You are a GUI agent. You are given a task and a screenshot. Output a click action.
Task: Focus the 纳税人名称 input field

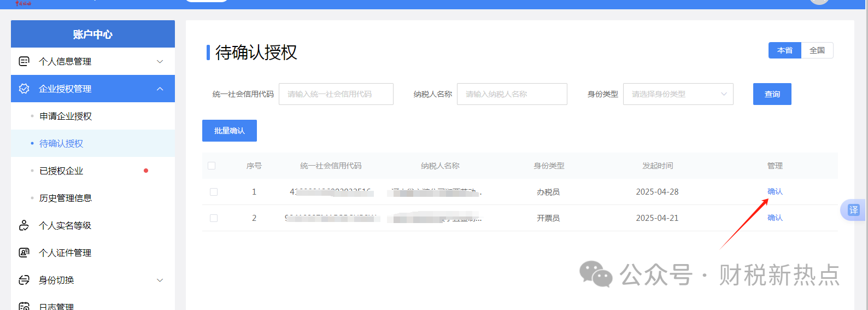click(512, 94)
